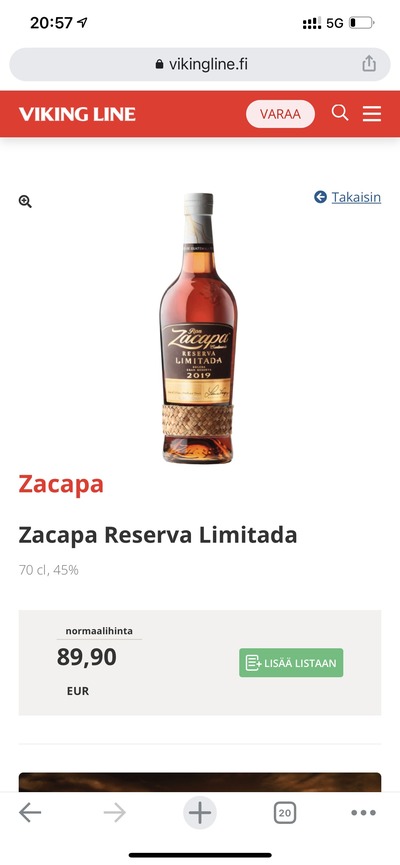Show open tabs counter showing 20
This screenshot has height=865, width=400.
coord(285,813)
